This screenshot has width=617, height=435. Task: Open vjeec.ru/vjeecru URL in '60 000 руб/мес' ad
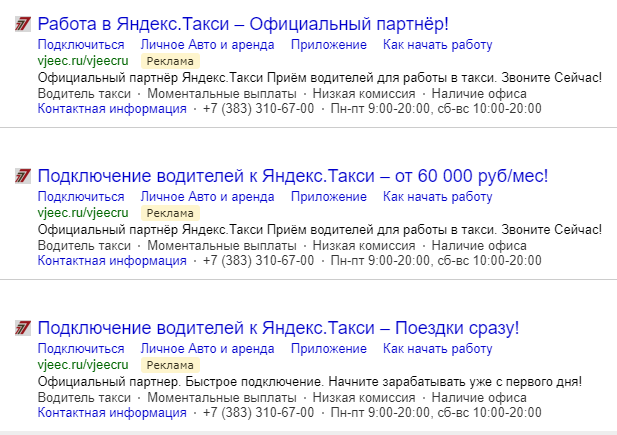point(83,213)
